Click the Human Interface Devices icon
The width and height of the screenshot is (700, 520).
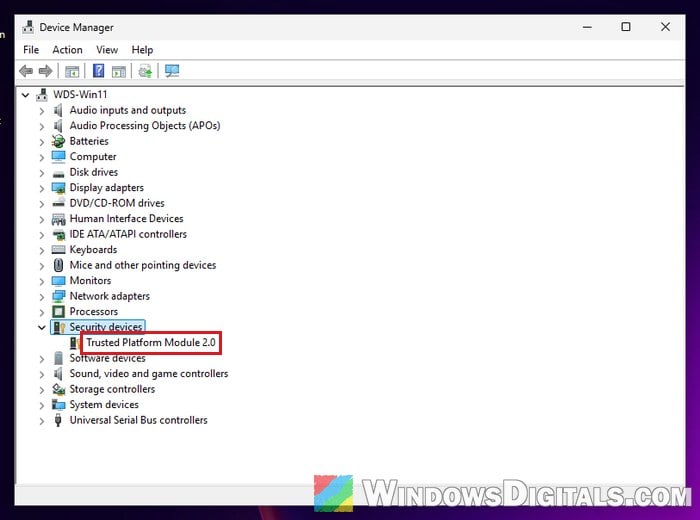(x=58, y=219)
